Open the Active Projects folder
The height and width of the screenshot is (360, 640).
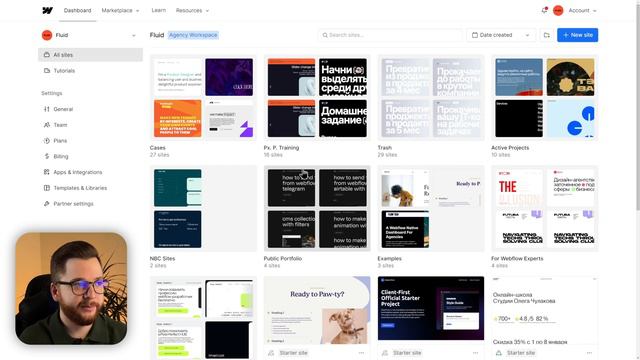click(545, 98)
